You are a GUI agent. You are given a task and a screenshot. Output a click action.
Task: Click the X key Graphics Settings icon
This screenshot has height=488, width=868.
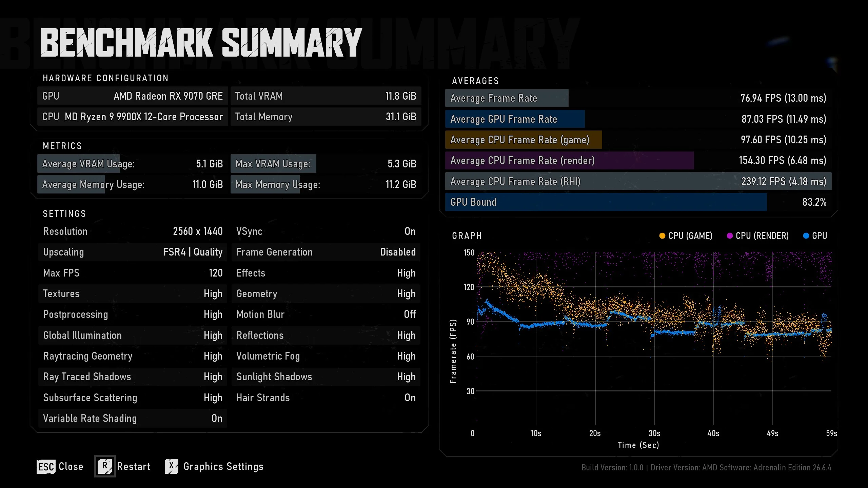click(172, 466)
